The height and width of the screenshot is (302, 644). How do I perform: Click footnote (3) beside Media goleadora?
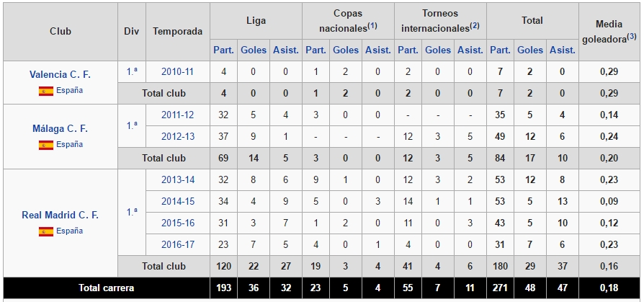tap(631, 36)
